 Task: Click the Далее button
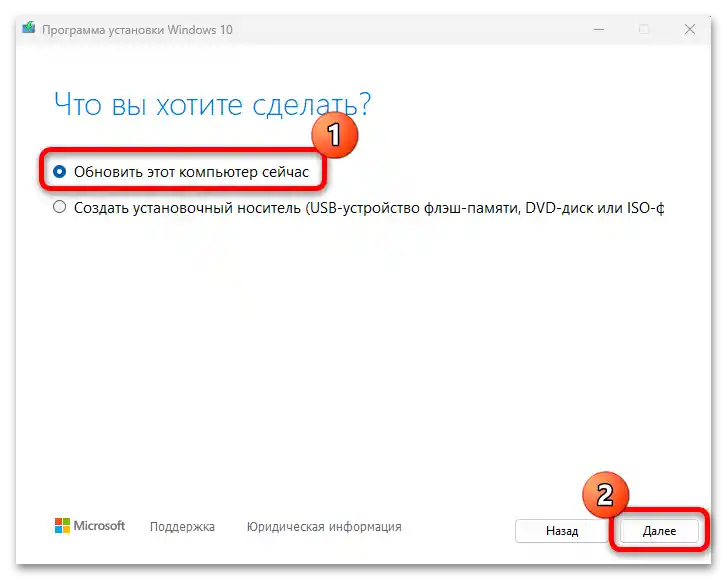coord(659,530)
